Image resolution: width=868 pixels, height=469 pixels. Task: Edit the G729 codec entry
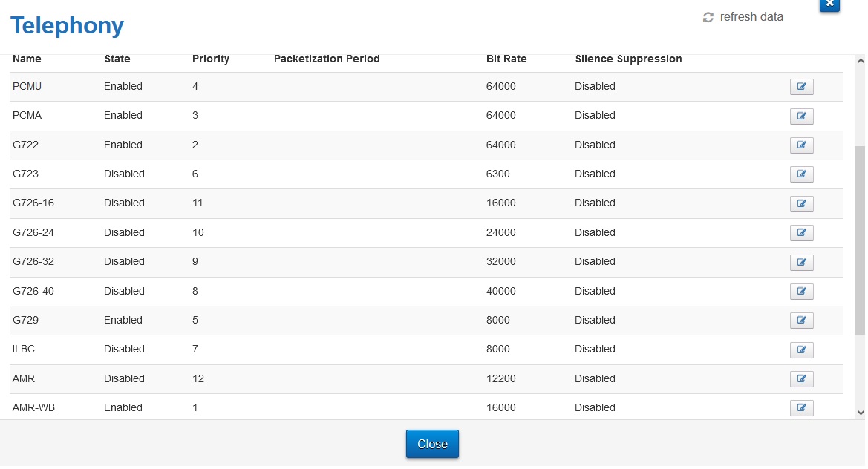801,321
